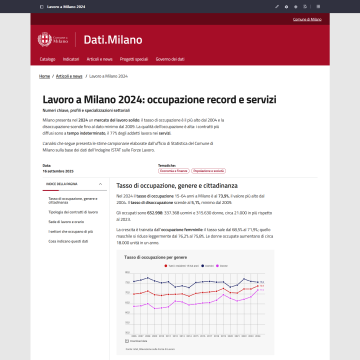Jump to Sede di lavoro e orario section

point(66,222)
